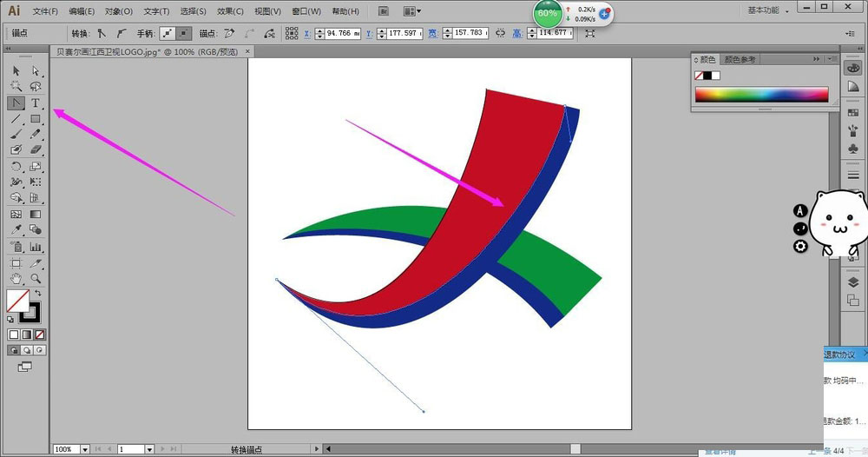The height and width of the screenshot is (457, 868).
Task: Select the Scale tool
Action: point(36,166)
